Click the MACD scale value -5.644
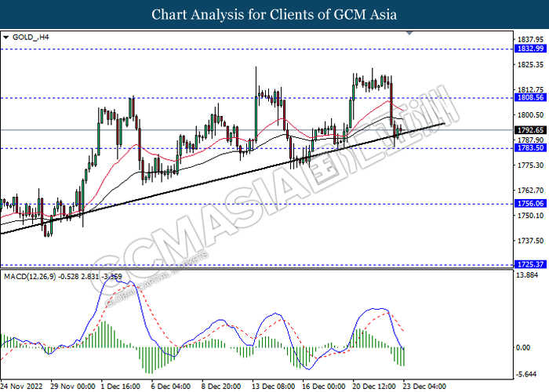The width and height of the screenshot is (549, 392). pos(526,375)
